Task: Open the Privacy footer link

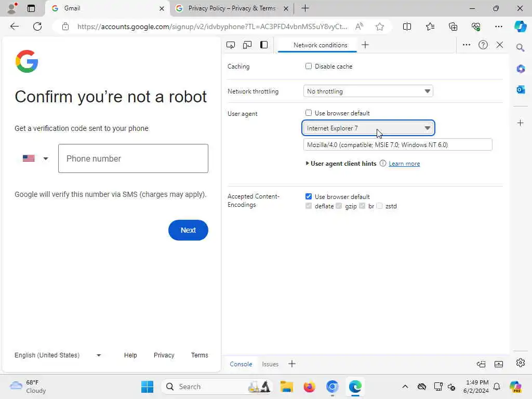Action: point(164,355)
